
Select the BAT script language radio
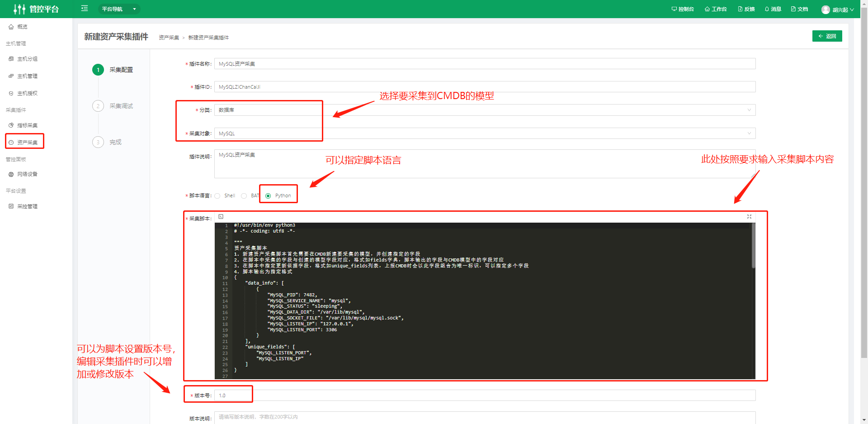coord(244,196)
